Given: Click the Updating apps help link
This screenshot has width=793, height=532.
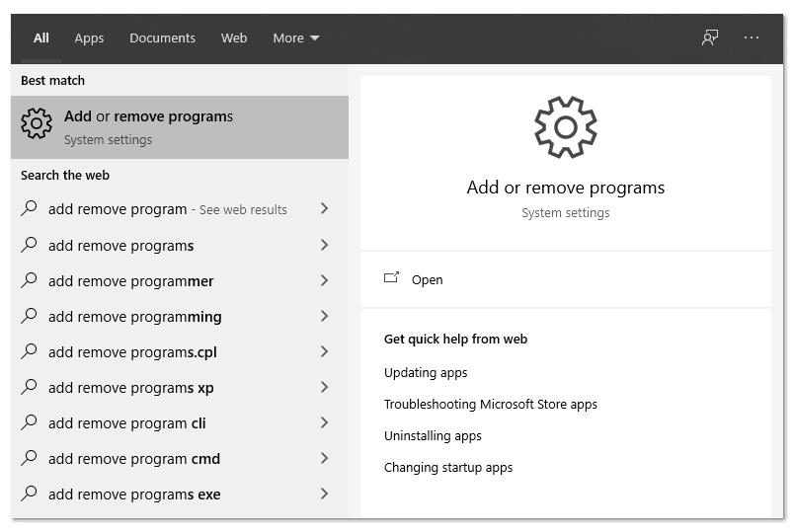Looking at the screenshot, I should point(426,372).
